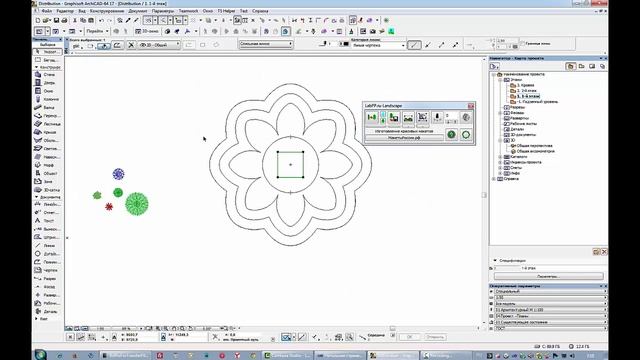
Task: Open the Конструирование menu
Action: (x=107, y=11)
